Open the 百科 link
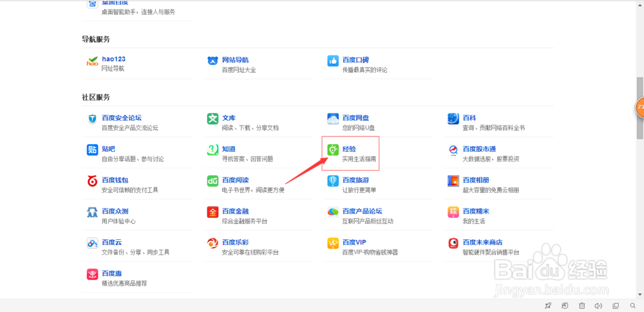The width and height of the screenshot is (644, 312). click(469, 118)
